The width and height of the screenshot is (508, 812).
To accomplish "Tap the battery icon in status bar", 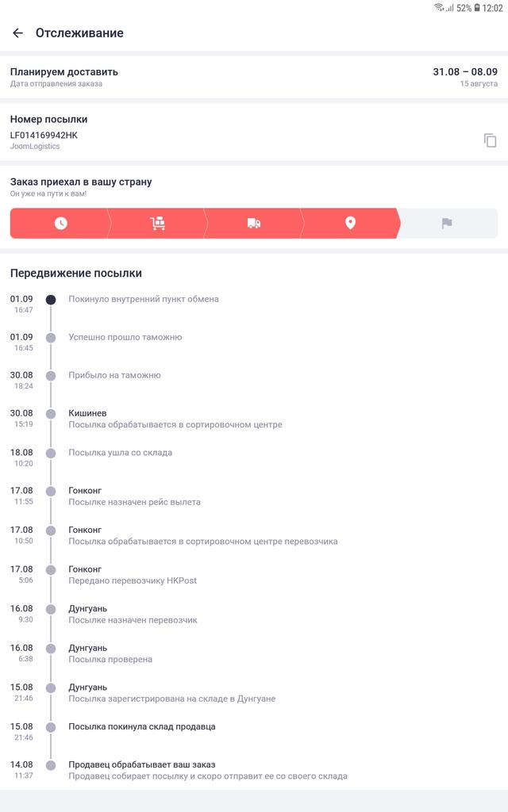I will [x=477, y=7].
